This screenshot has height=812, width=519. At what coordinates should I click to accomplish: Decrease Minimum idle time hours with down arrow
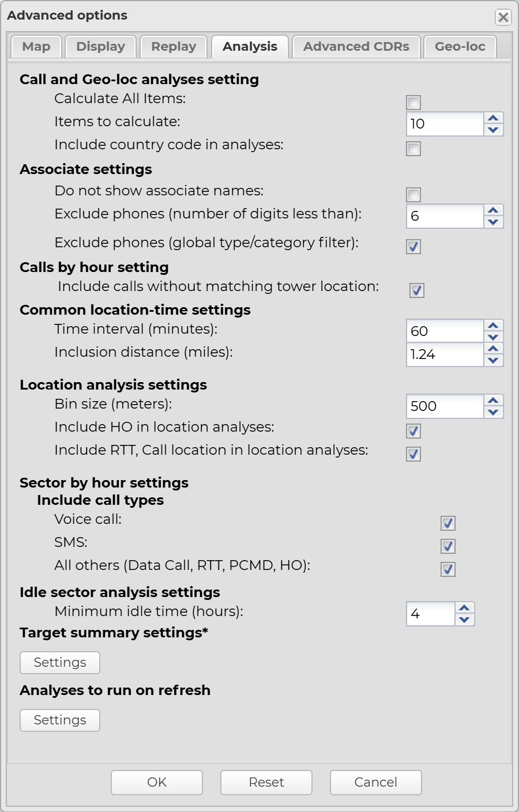pos(464,620)
